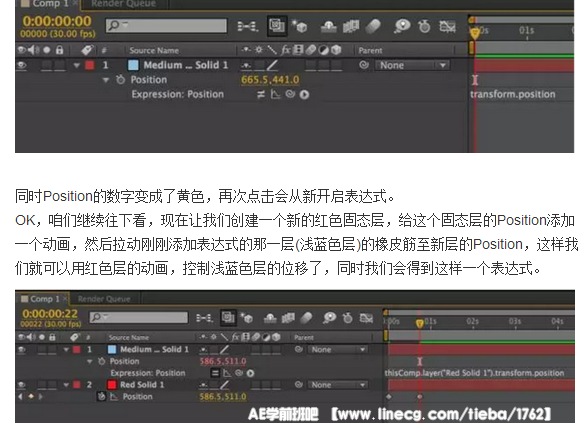
Task: Collapse Medium Solid 1 layer twirl, 0:00:00:00 timeline
Action: tap(77, 66)
